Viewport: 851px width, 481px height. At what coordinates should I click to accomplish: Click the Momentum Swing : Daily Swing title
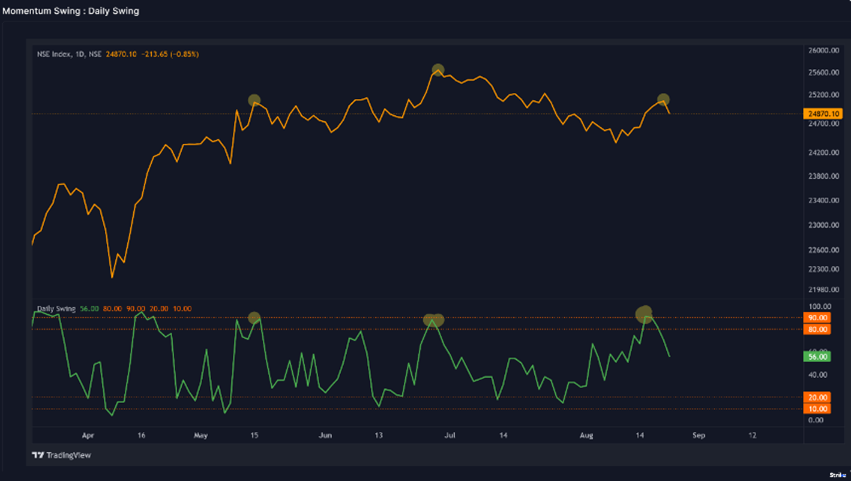coord(71,10)
